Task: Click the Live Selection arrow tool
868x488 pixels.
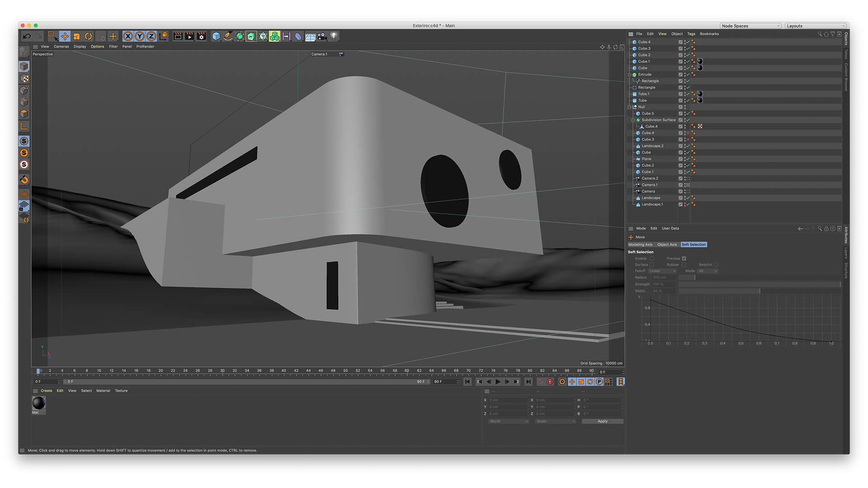Action: pyautogui.click(x=52, y=37)
